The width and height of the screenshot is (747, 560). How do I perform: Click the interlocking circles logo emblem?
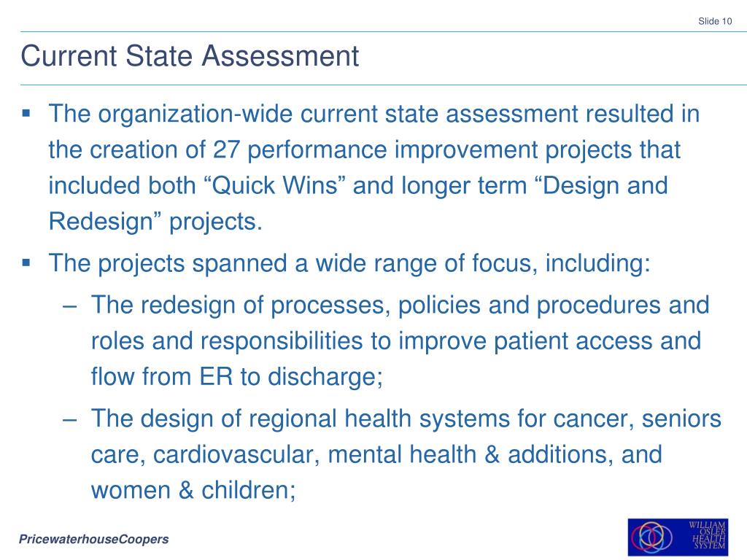click(651, 537)
